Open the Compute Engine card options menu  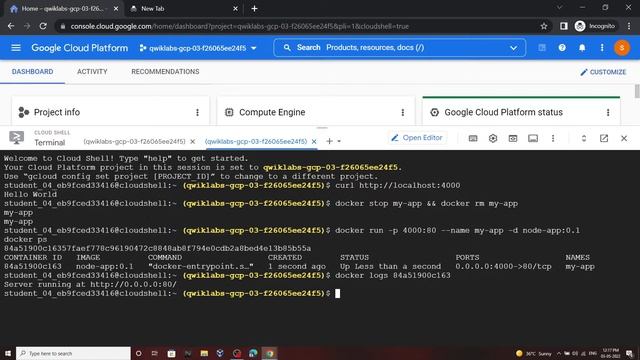pyautogui.click(x=402, y=112)
